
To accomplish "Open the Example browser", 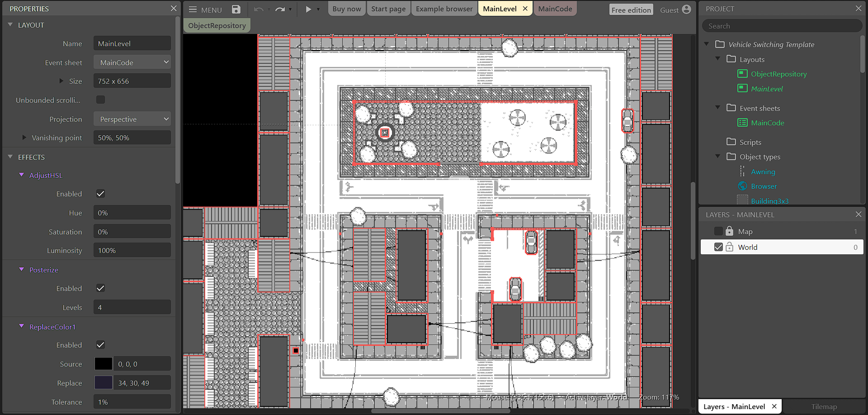I will [443, 8].
